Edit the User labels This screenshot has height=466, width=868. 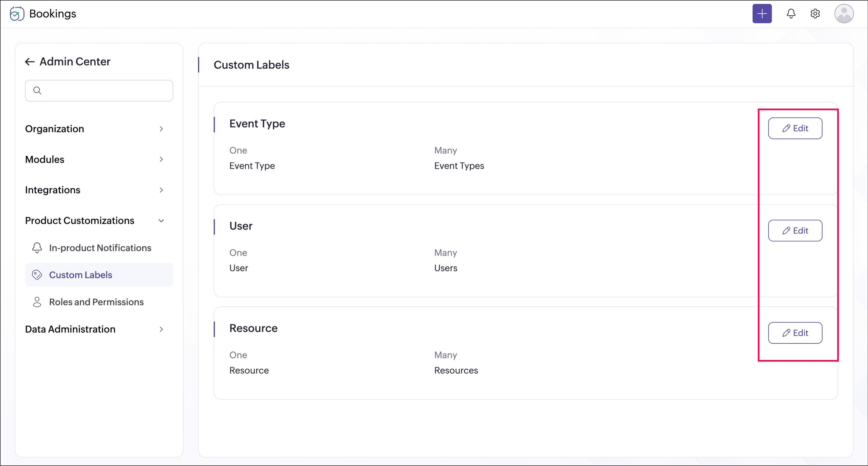[x=795, y=231]
